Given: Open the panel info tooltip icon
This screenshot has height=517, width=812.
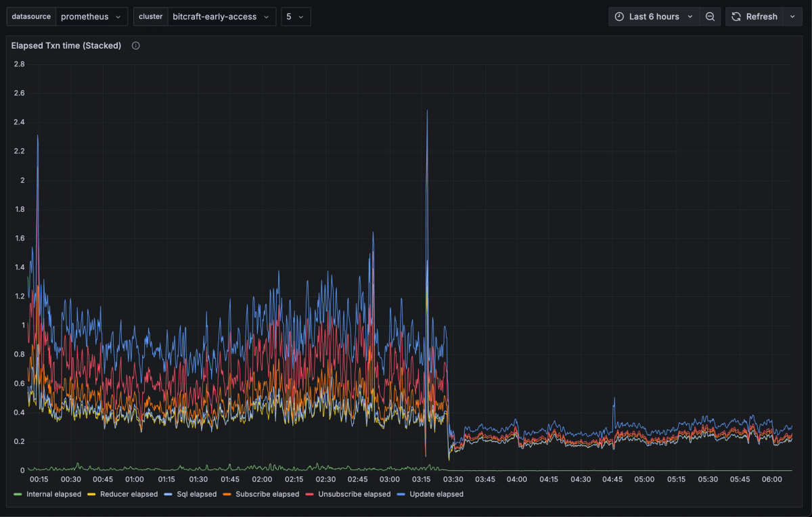Looking at the screenshot, I should click(135, 45).
